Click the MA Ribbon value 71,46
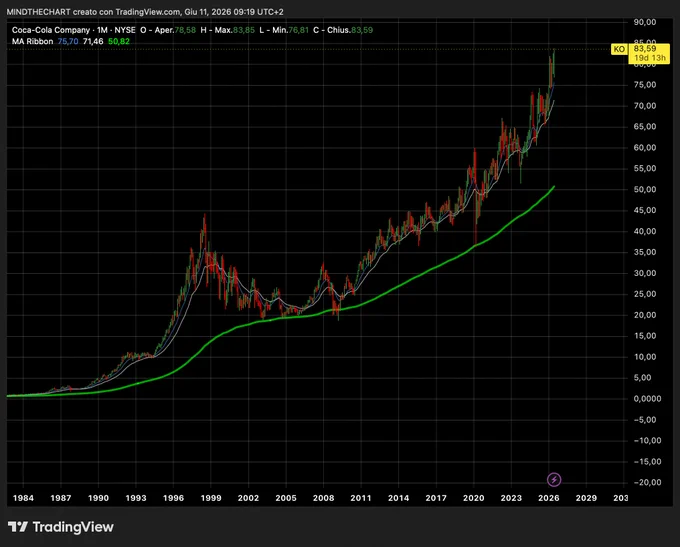The image size is (680, 547). coord(93,41)
